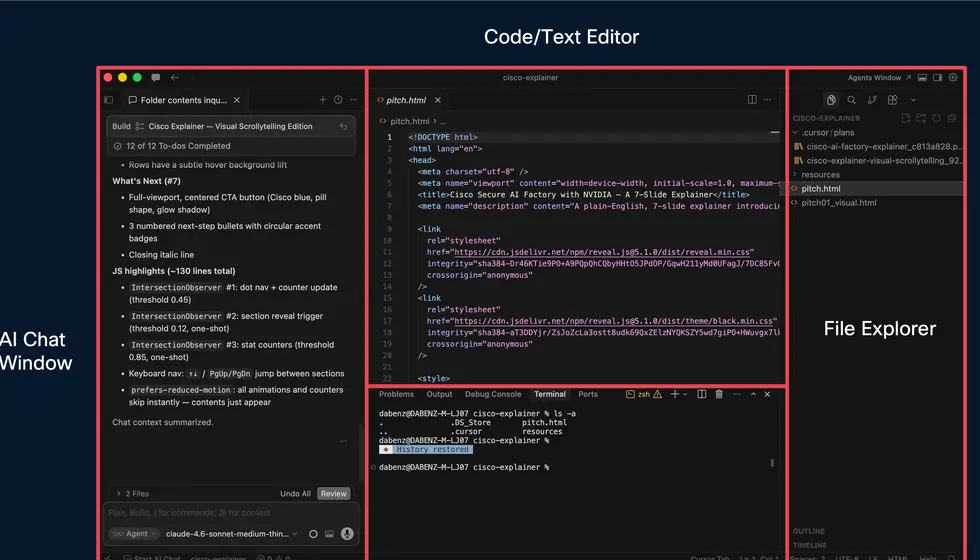Expand additional sidebar views chevron
The height and width of the screenshot is (560, 980).
[913, 100]
